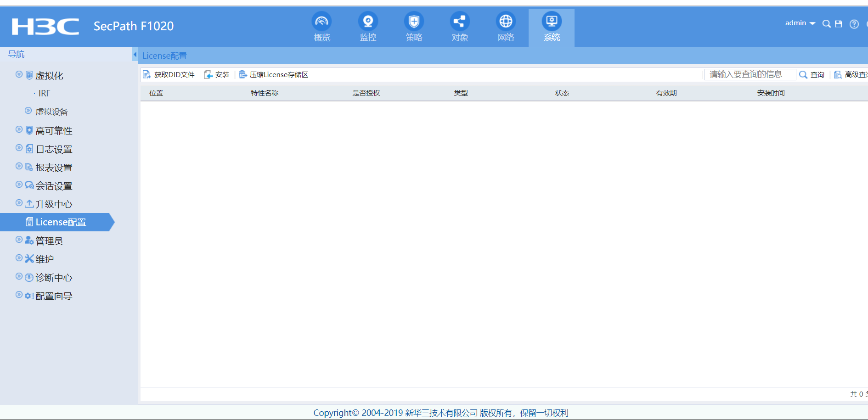Switch to the 策略 policy tab

point(414,27)
